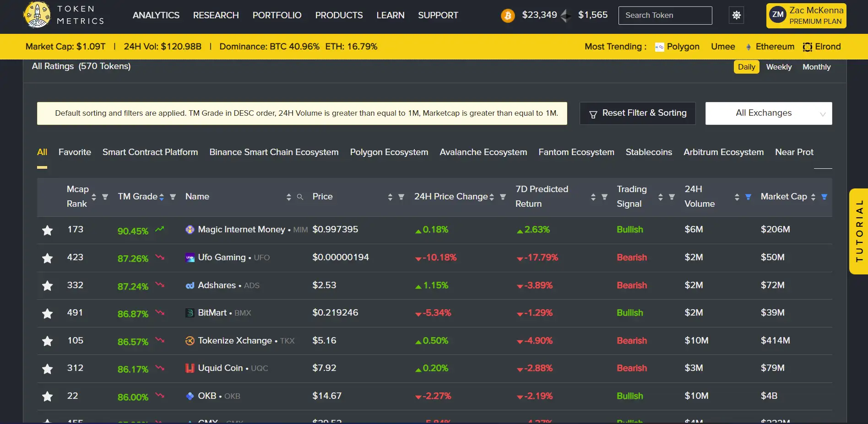Viewport: 868px width, 424px height.
Task: Star the BitMart token row
Action: [47, 313]
